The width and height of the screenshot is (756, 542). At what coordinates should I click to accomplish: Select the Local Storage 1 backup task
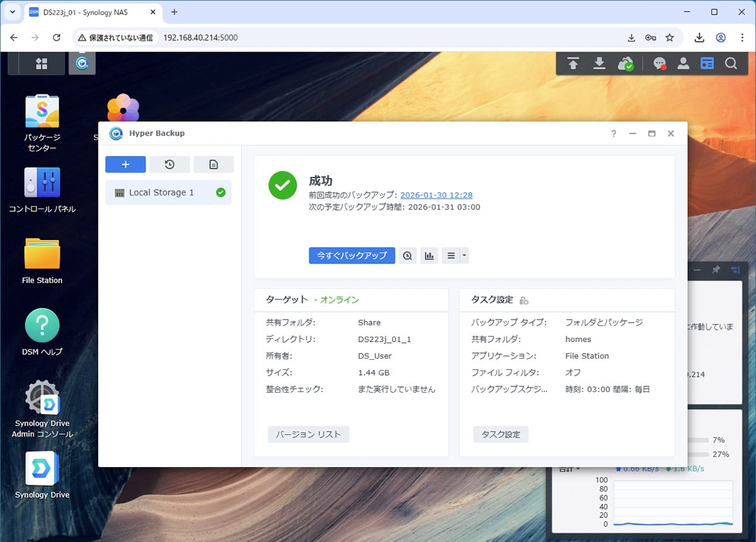pyautogui.click(x=168, y=193)
